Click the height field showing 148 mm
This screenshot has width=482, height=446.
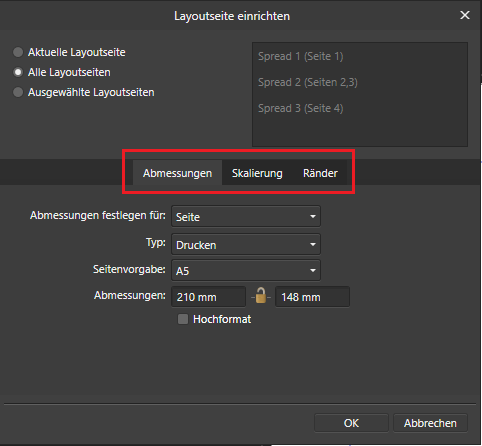pos(312,297)
